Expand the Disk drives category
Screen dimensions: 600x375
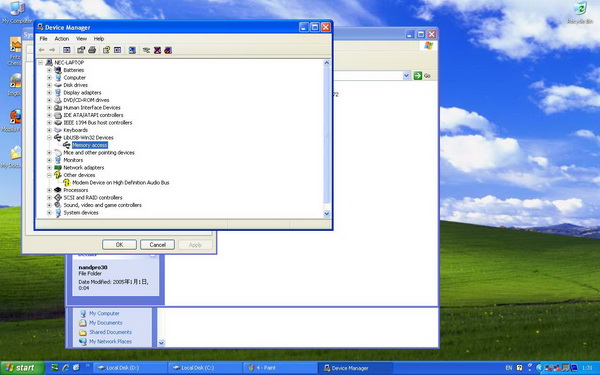49,85
